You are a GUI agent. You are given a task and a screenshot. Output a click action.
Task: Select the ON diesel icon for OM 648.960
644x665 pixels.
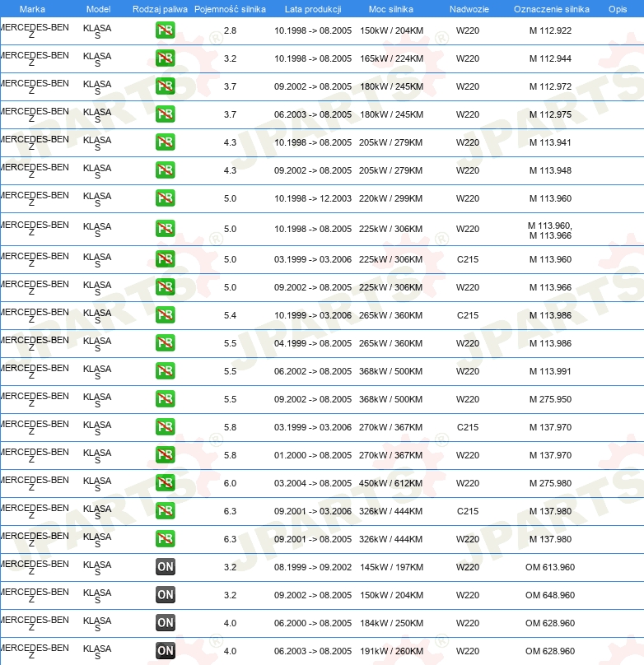(166, 595)
